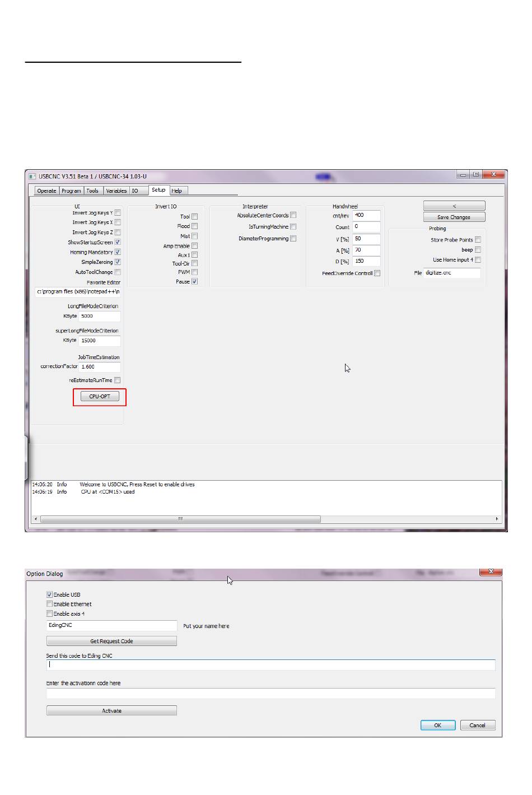The height and width of the screenshot is (795, 532).
Task: Click the handwheel cnt/rev input field
Action: (x=366, y=215)
